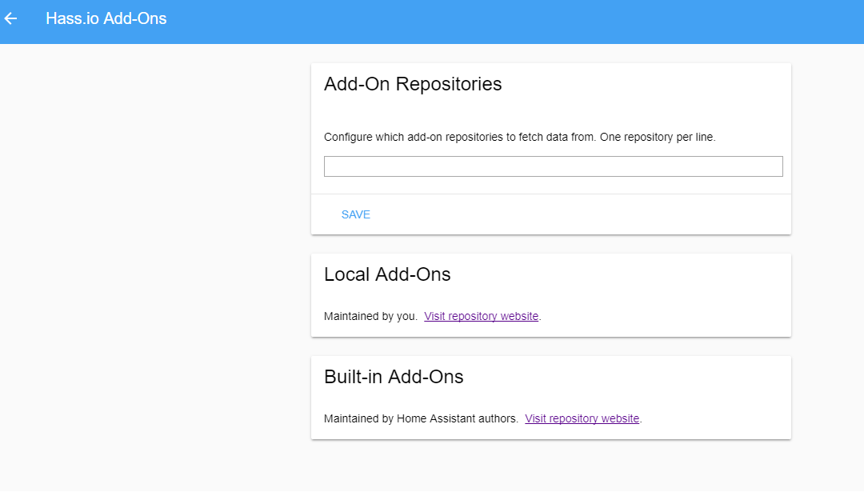Focus the empty add-on repository text box

click(553, 166)
